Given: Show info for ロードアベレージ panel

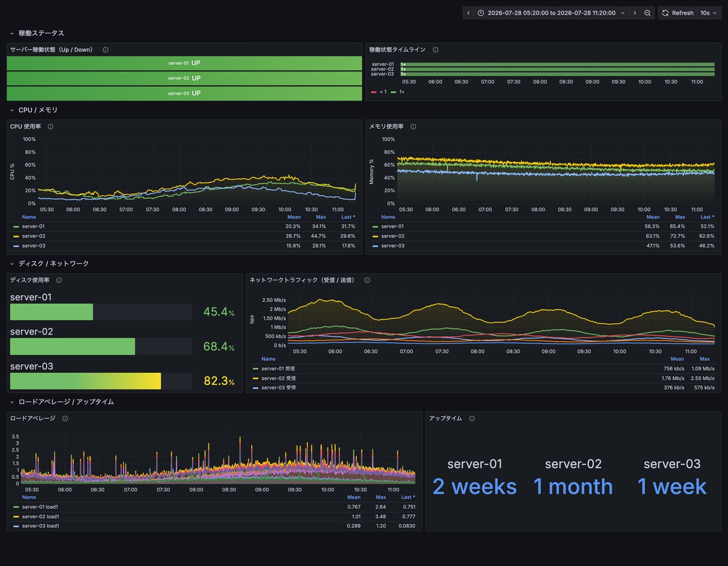Looking at the screenshot, I should click(x=65, y=419).
